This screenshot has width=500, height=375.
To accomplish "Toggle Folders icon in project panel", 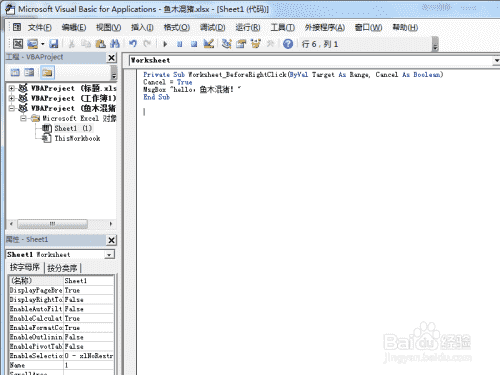I will click(47, 72).
